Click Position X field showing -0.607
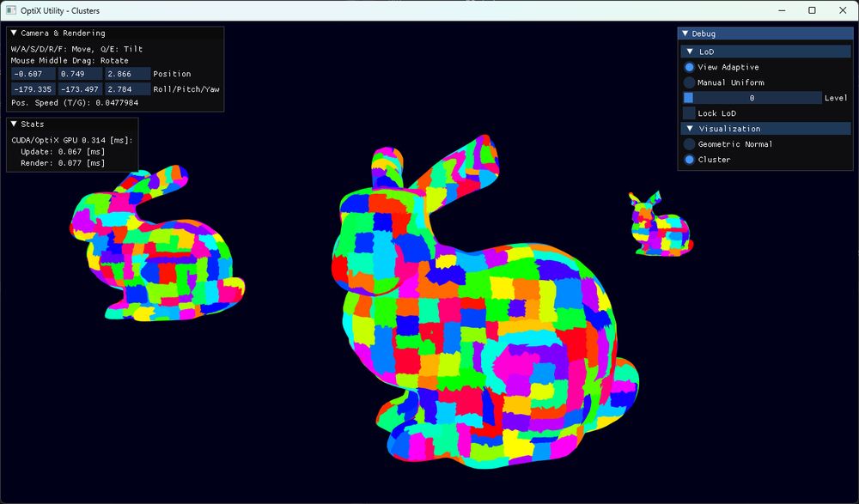Screen dimensions: 859x504 [x=34, y=73]
